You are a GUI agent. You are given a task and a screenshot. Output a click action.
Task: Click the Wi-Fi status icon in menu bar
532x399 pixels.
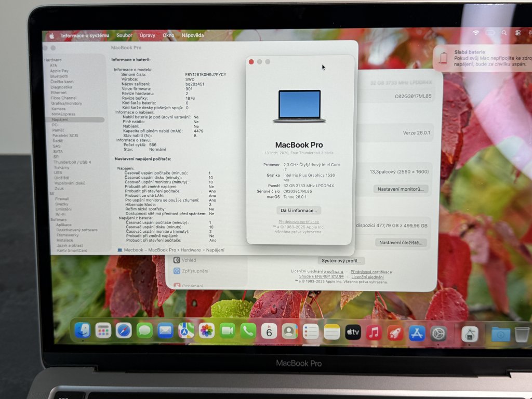click(475, 33)
